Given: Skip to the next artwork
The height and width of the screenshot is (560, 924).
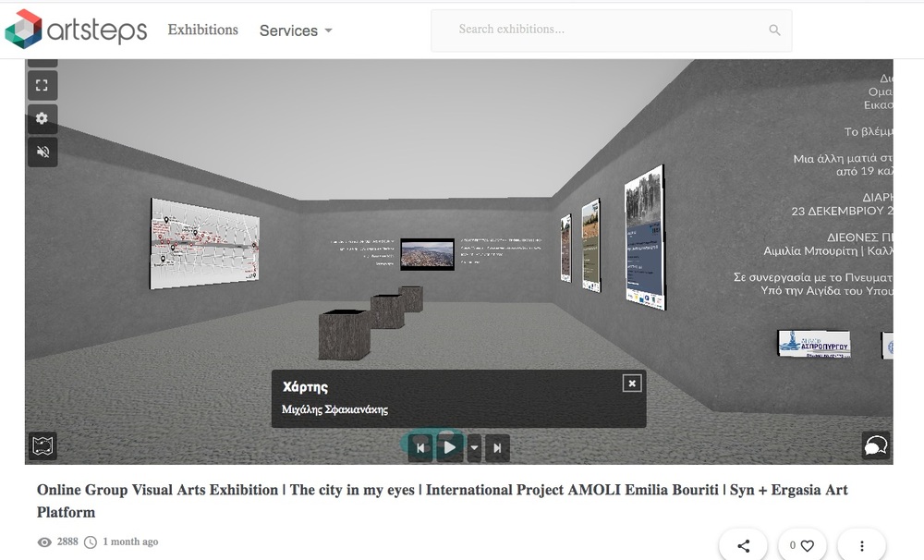Looking at the screenshot, I should [x=497, y=448].
